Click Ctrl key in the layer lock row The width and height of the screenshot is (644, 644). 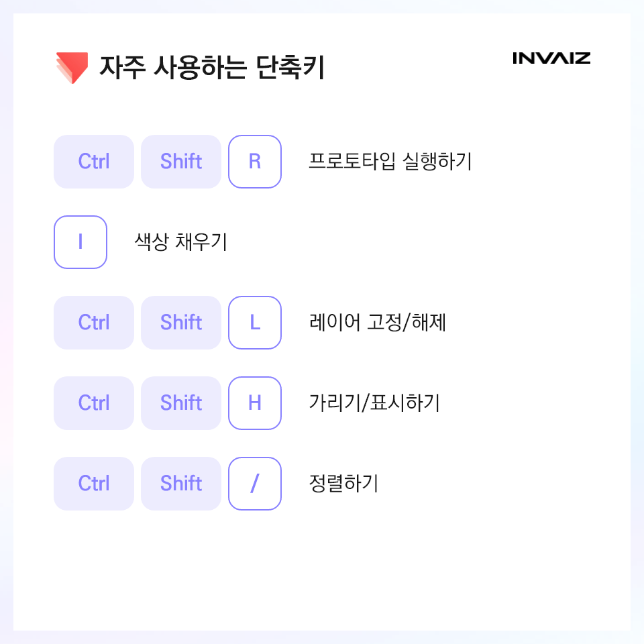(94, 323)
